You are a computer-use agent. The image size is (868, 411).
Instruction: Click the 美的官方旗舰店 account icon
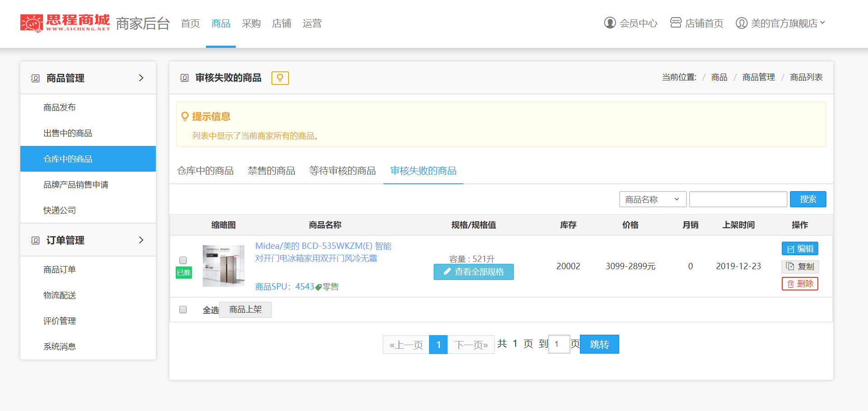[x=741, y=23]
